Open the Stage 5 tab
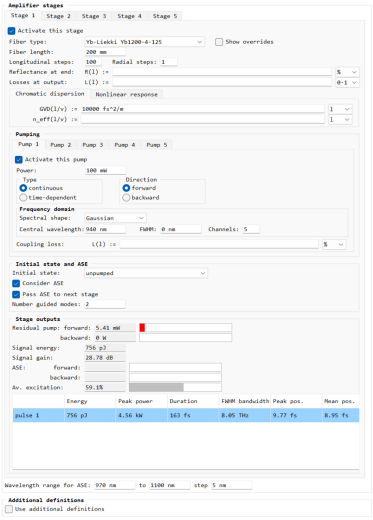The height and width of the screenshot is (520, 373). 165,16
